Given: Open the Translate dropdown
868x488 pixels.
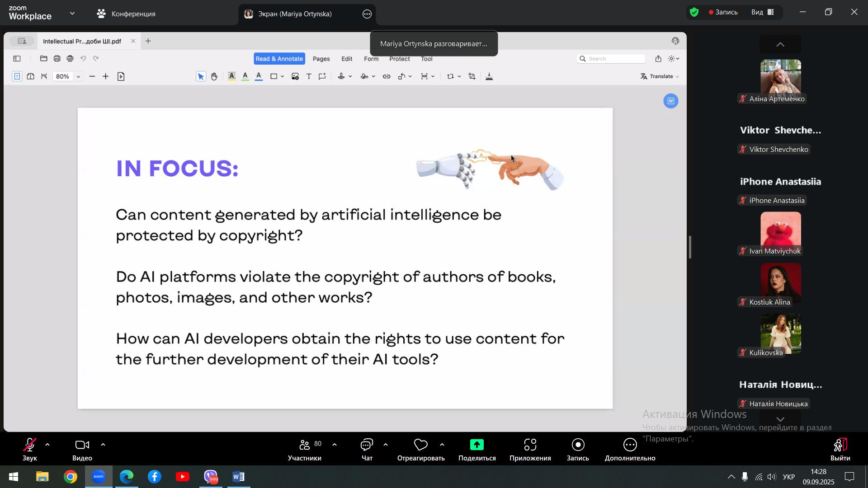Looking at the screenshot, I should click(660, 76).
